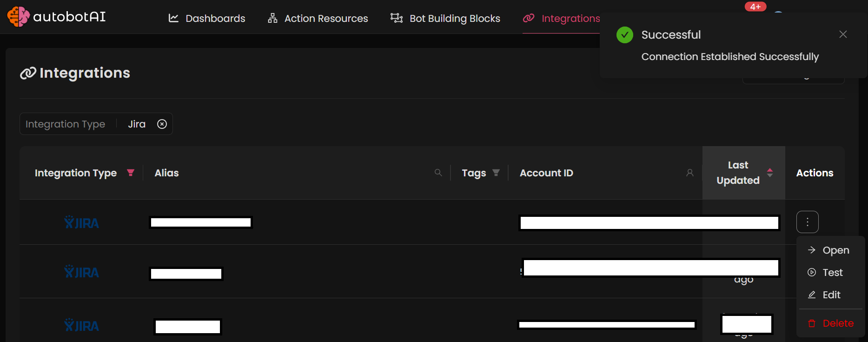This screenshot has width=868, height=342.
Task: Choose Delete from the actions menu
Action: [831, 323]
